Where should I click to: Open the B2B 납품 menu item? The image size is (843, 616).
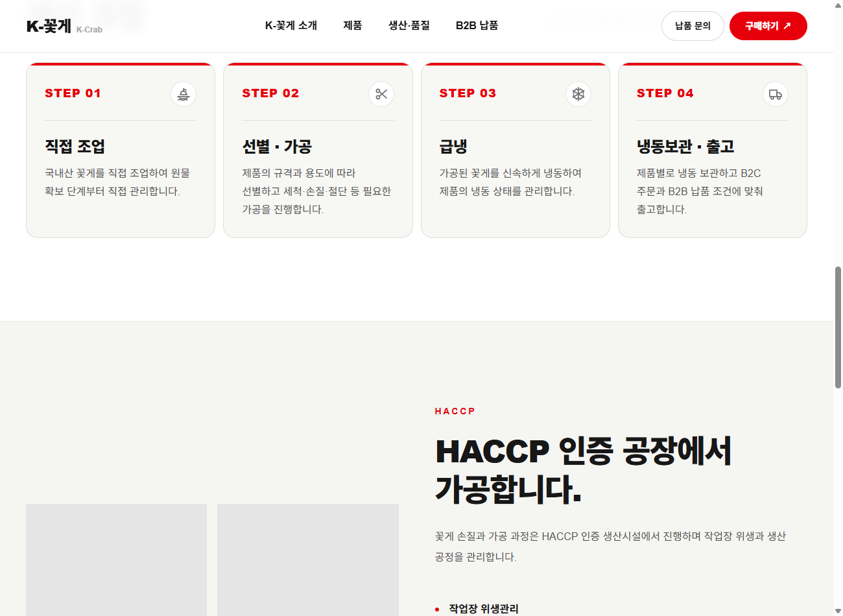click(x=477, y=25)
